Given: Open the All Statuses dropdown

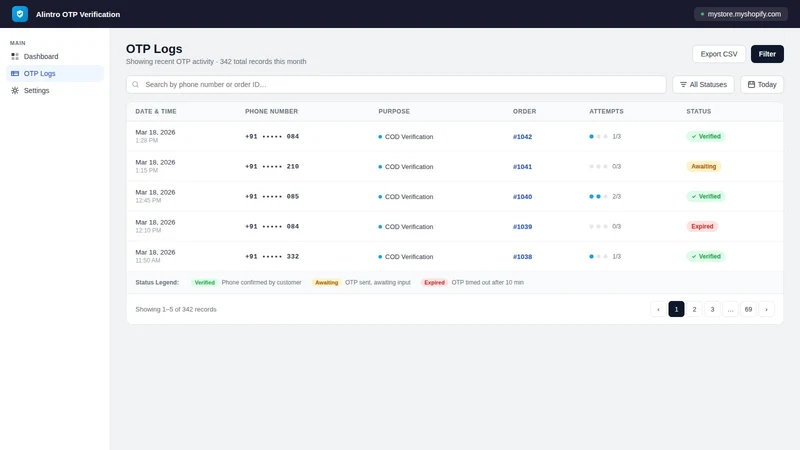Looking at the screenshot, I should tap(703, 84).
